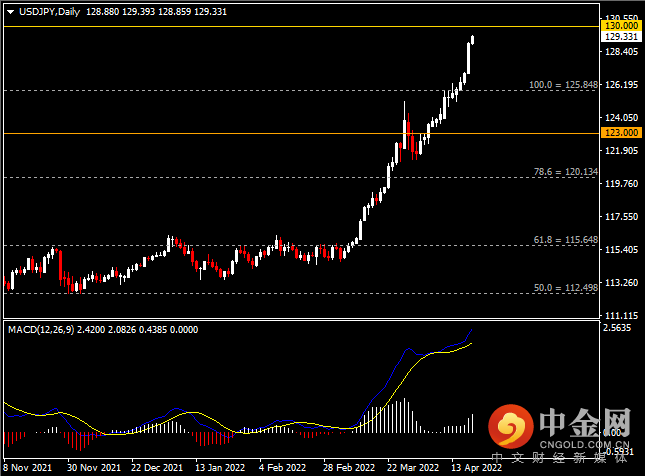The width and height of the screenshot is (645, 476).
Task: Select the 121.905 price axis value
Action: pos(622,151)
